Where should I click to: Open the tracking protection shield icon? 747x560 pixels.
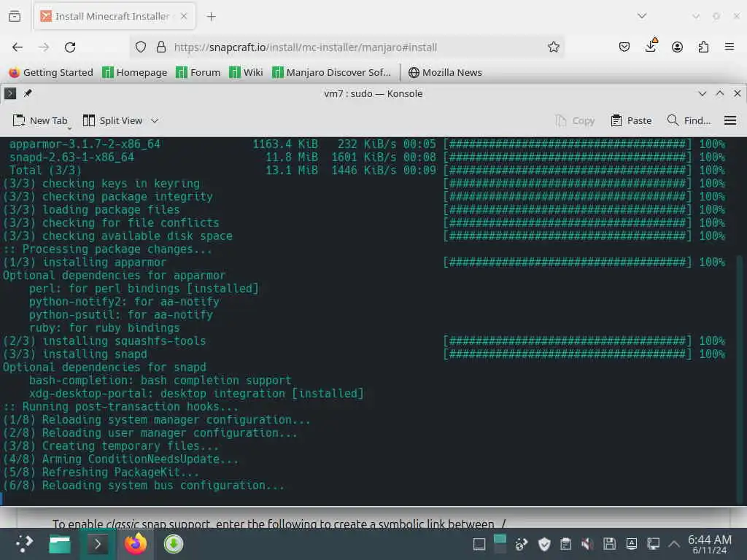click(x=141, y=47)
